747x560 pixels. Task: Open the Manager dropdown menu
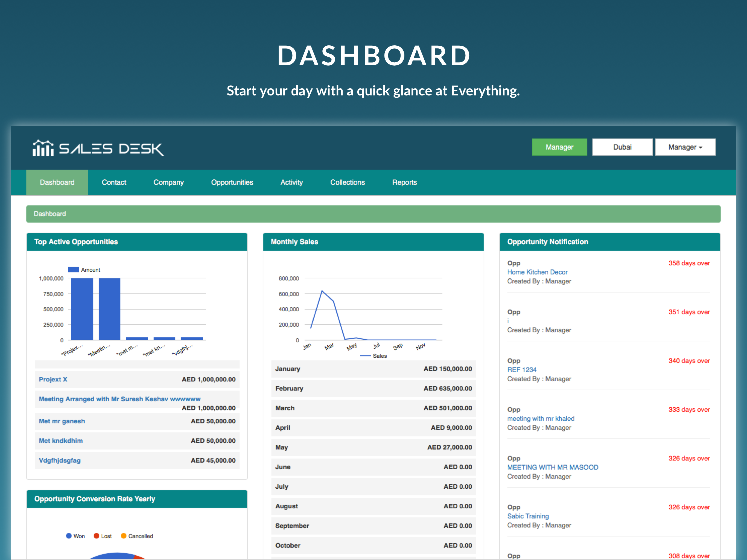tap(685, 147)
